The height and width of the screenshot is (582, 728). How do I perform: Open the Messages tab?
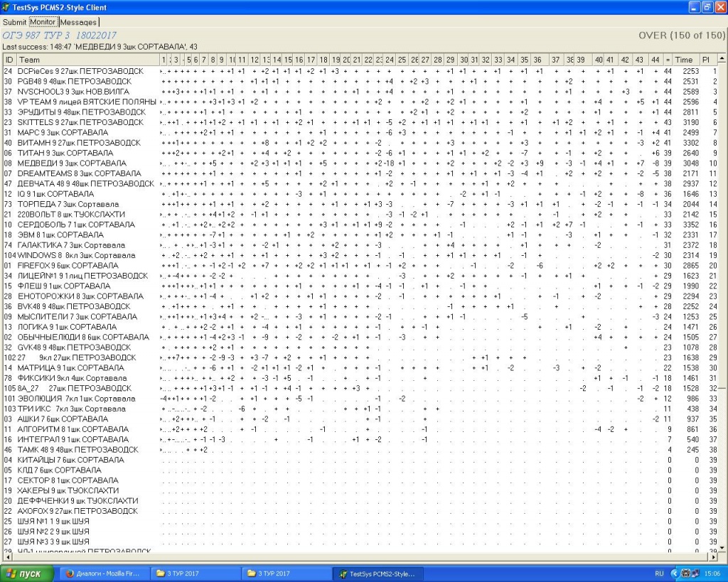(78, 22)
